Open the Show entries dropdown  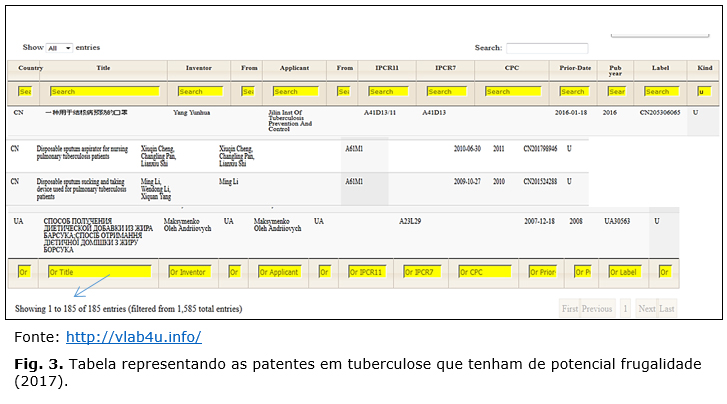[59, 48]
